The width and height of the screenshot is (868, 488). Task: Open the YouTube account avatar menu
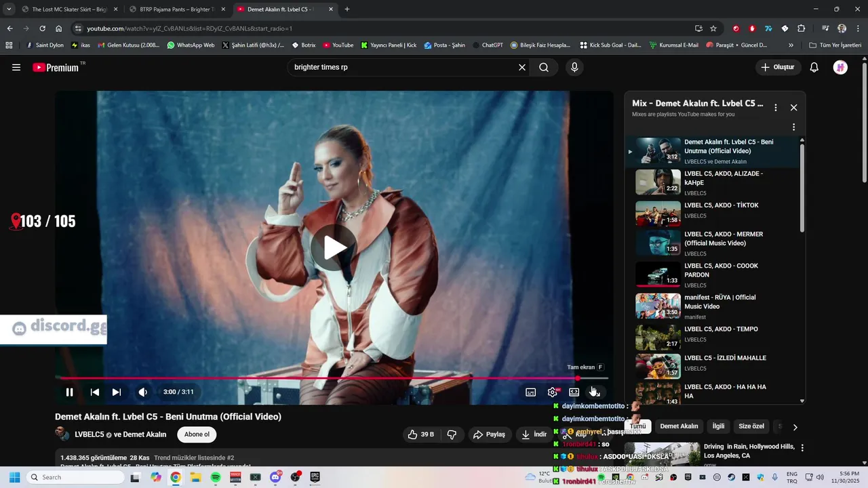click(x=840, y=67)
